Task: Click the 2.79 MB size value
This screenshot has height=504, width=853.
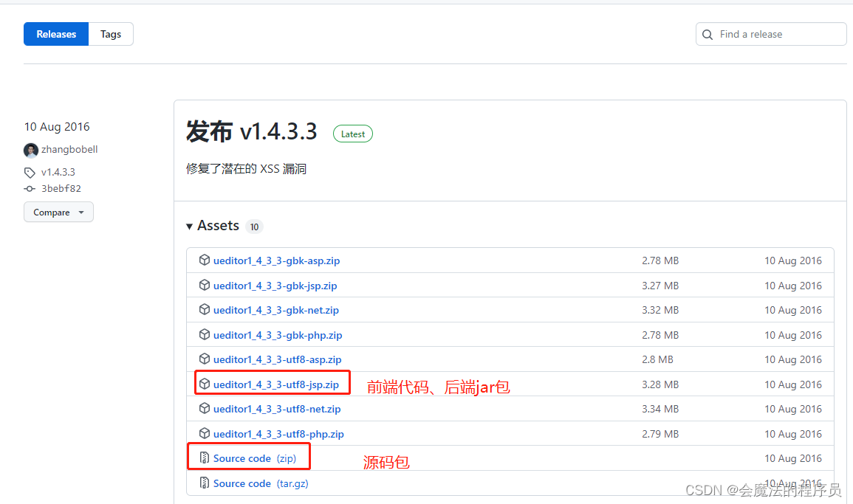Action: pyautogui.click(x=660, y=434)
